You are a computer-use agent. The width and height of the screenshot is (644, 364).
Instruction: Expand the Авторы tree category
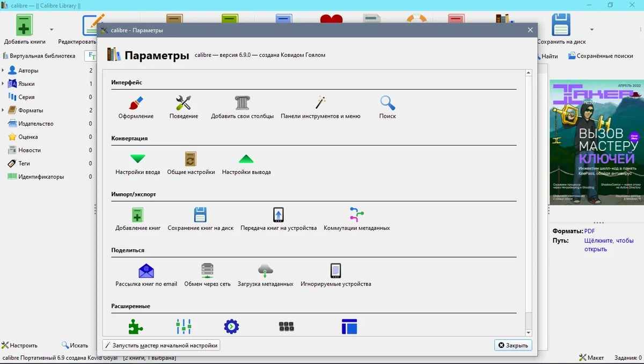coord(3,70)
